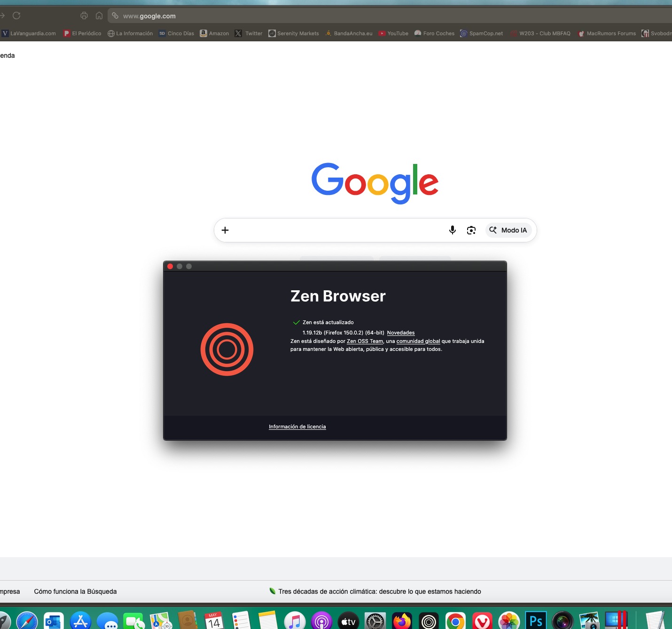Open the Amazon bookmark
Image resolution: width=672 pixels, height=629 pixels.
pyautogui.click(x=214, y=33)
